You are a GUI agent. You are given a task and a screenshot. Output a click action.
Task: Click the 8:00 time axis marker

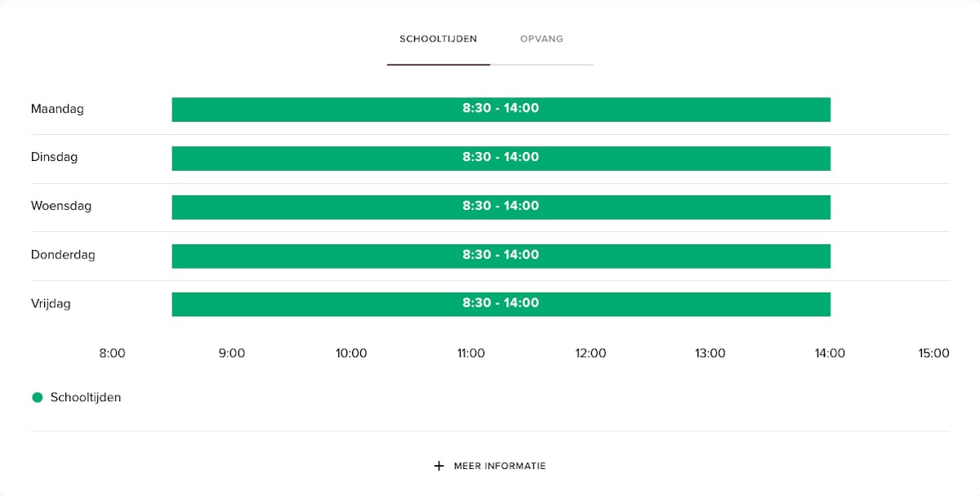click(x=113, y=354)
